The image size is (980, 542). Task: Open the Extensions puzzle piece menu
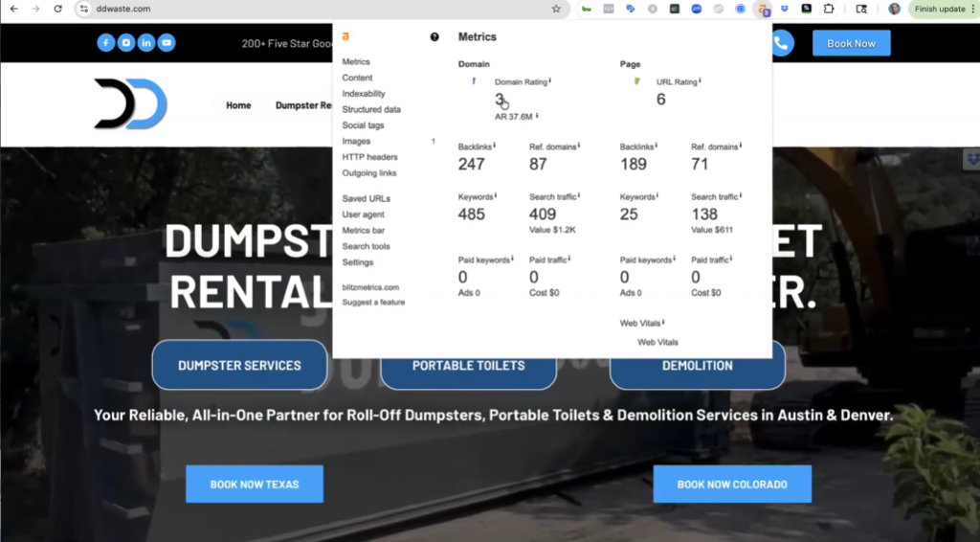[829, 9]
